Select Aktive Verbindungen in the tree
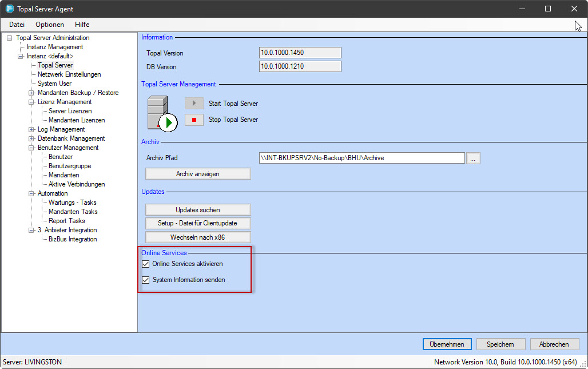Image resolution: width=588 pixels, height=369 pixels. 77,184
